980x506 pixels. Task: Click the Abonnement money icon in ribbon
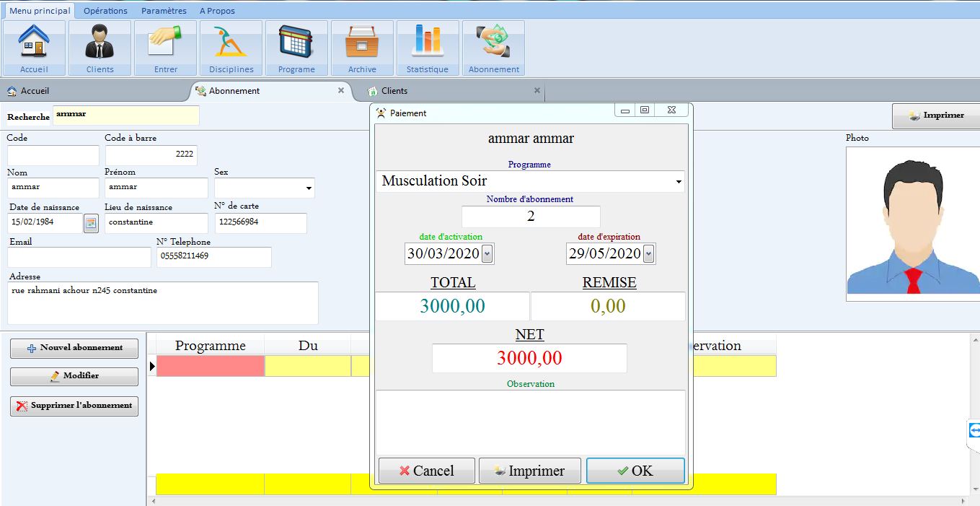[x=493, y=43]
